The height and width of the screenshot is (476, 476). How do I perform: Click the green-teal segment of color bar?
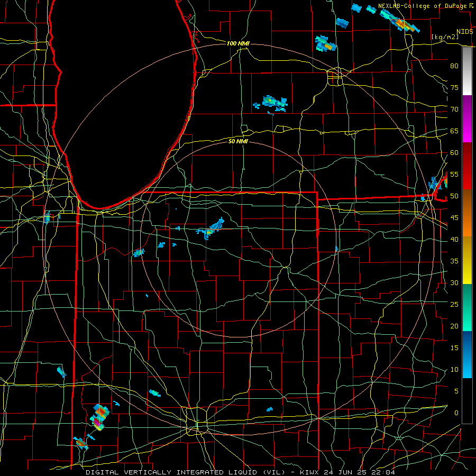[x=467, y=307]
